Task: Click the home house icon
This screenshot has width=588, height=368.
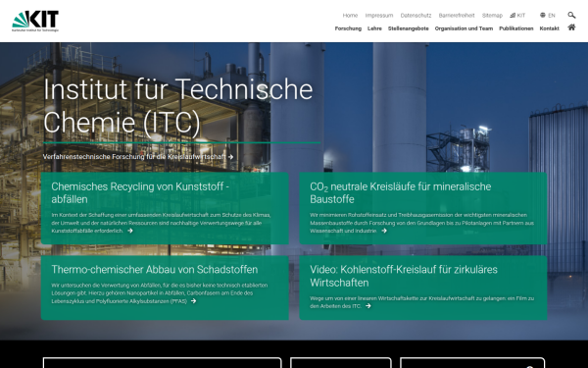Action: (x=571, y=27)
